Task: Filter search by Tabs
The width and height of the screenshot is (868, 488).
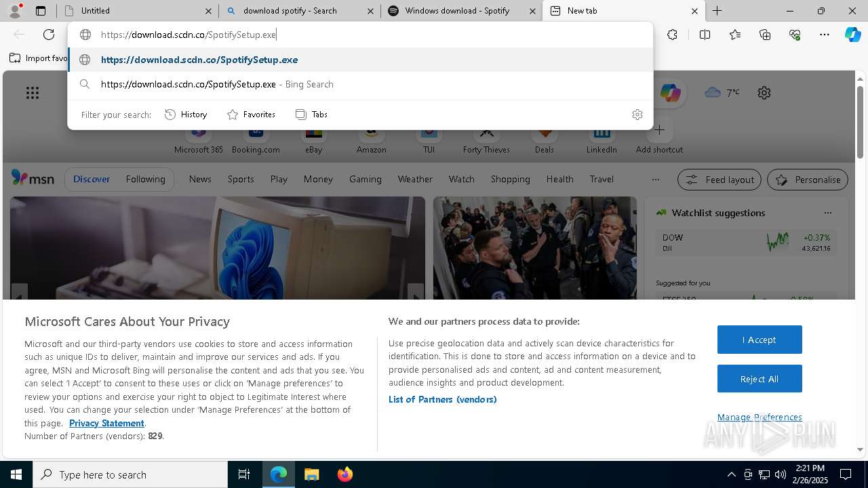Action: pos(312,115)
